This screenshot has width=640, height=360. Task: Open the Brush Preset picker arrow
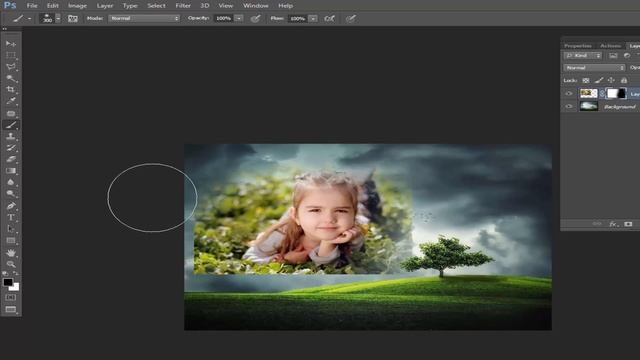(58, 18)
